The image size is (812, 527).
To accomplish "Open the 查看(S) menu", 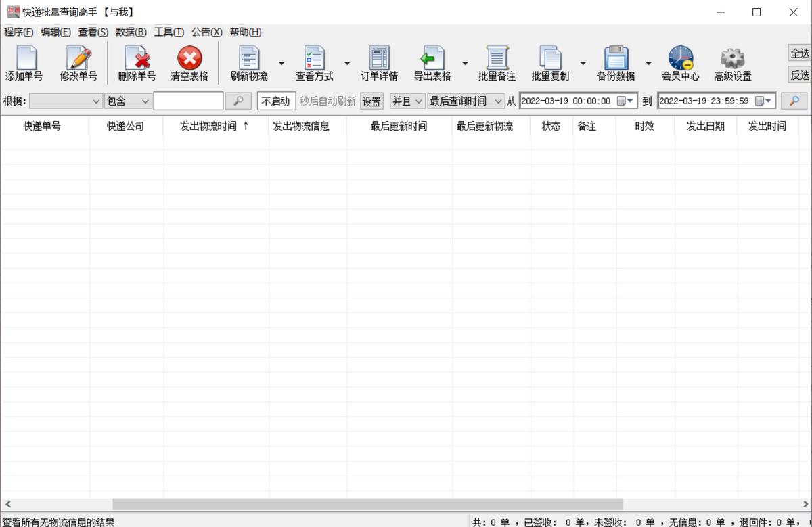I will (x=93, y=32).
